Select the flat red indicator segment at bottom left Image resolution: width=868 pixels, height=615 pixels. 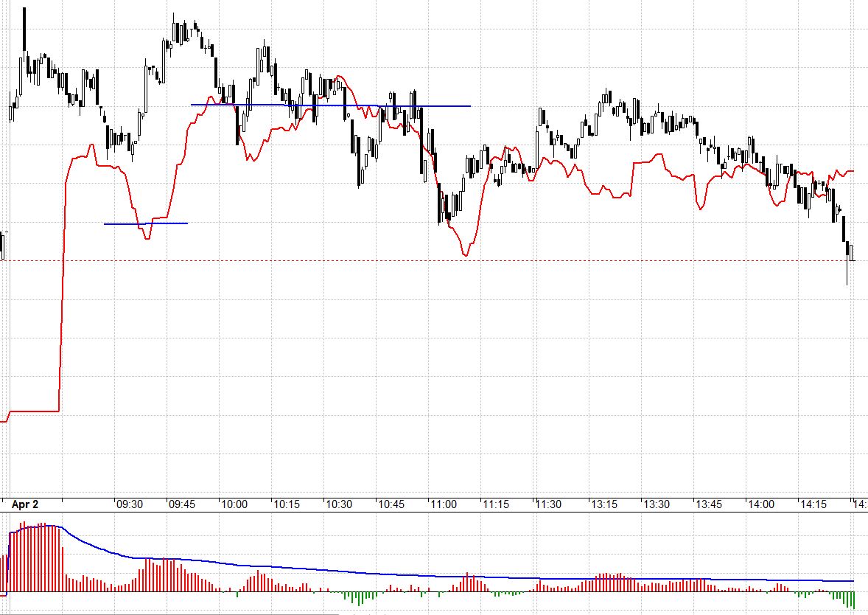pos(33,411)
